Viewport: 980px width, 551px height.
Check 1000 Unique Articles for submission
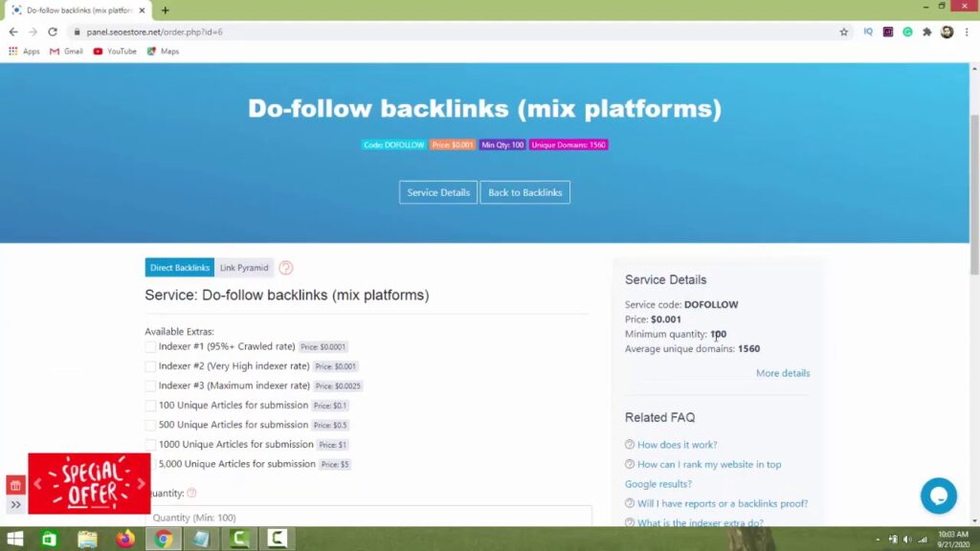(x=150, y=445)
